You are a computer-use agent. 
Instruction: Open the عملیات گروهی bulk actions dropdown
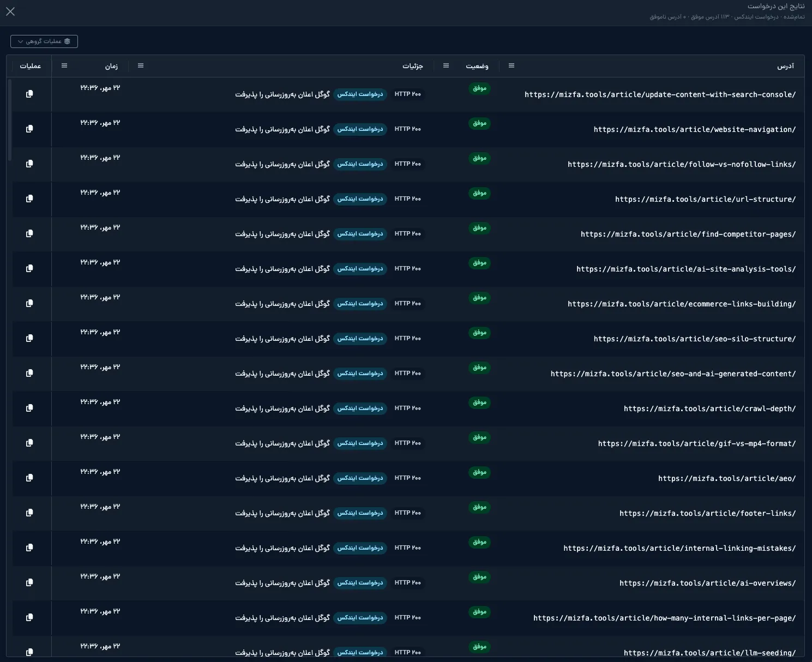tap(44, 41)
